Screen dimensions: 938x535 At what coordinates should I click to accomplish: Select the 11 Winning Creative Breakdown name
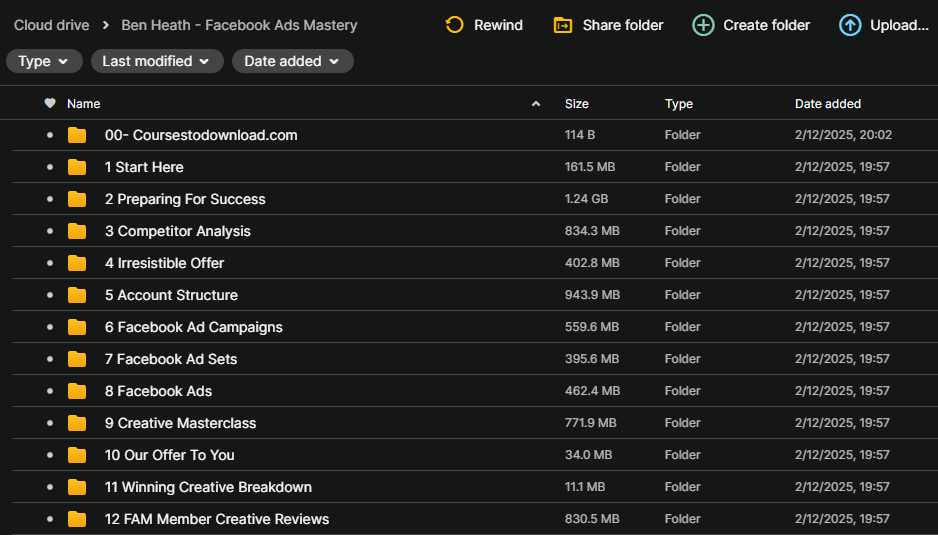click(208, 487)
